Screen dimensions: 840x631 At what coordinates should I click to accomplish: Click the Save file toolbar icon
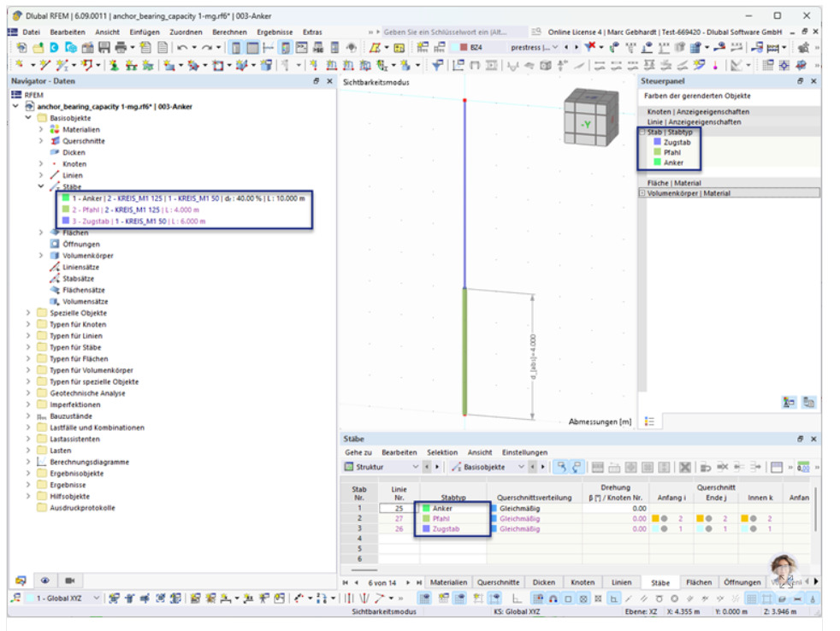102,48
